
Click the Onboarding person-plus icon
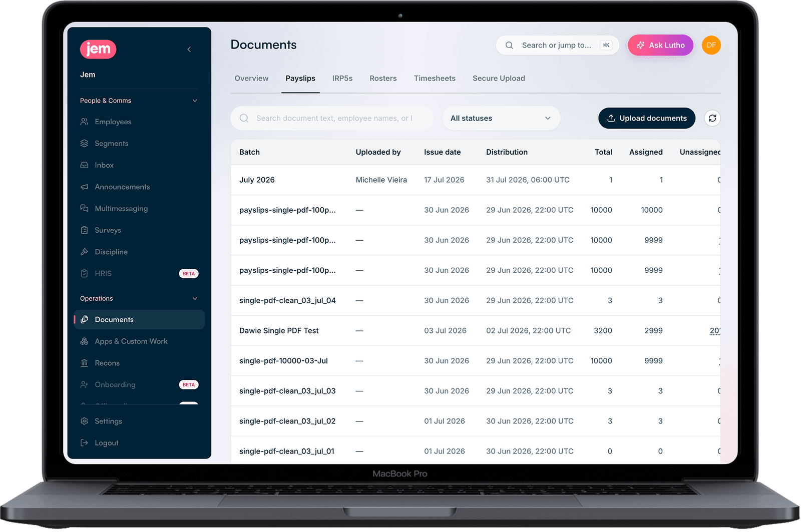click(84, 384)
